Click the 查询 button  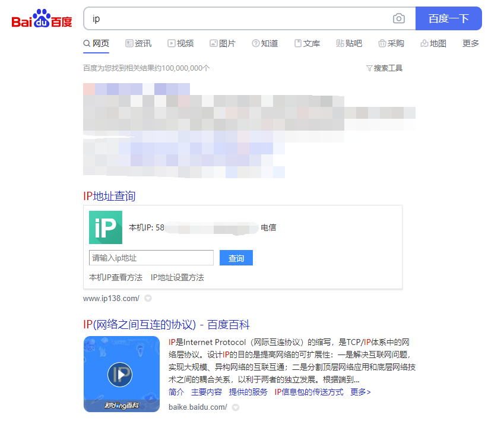click(x=236, y=258)
